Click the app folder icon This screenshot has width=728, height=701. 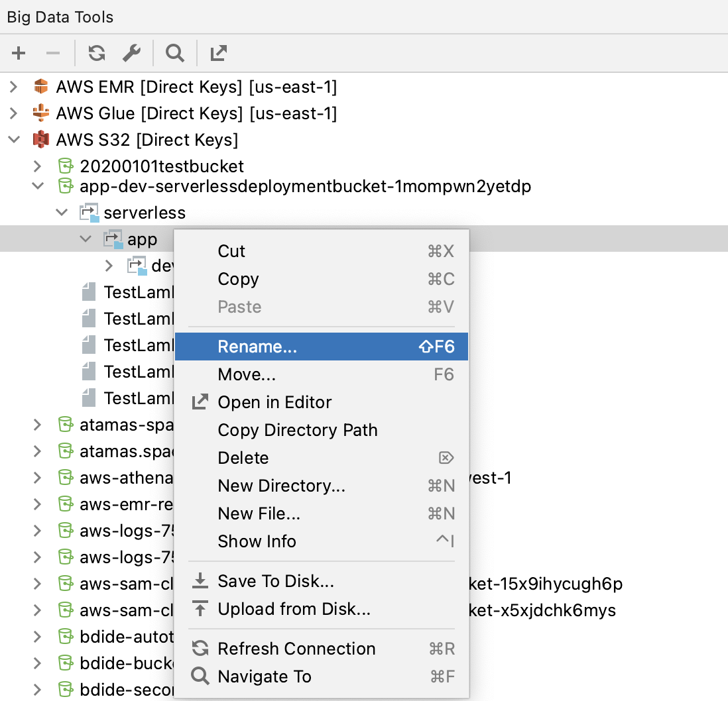pyautogui.click(x=113, y=239)
